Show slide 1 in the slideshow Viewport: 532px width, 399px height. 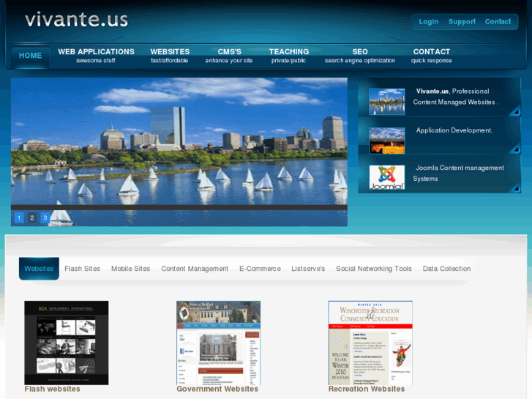(x=19, y=217)
